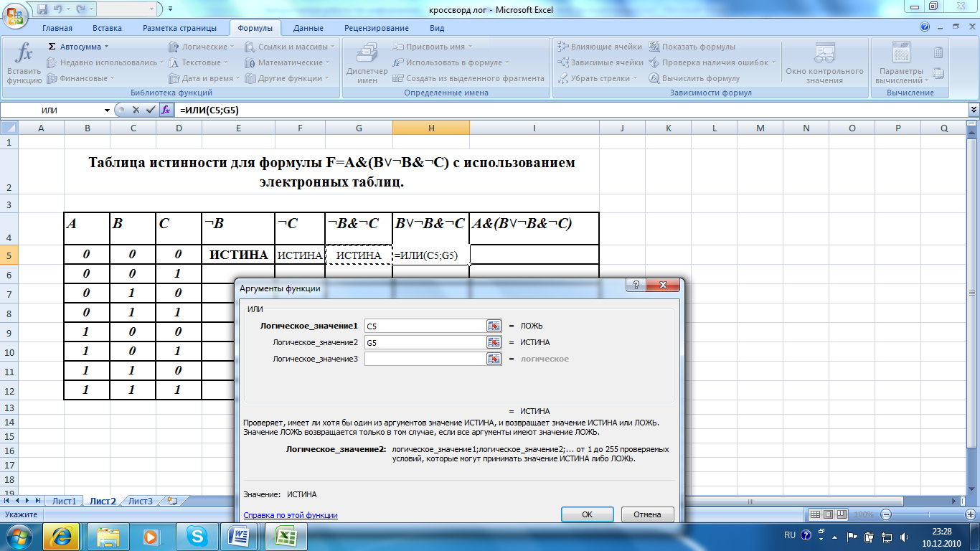Viewport: 980px width, 551px height.
Task: Open Customize Quick Access Toolbar arrow
Action: coord(170,9)
